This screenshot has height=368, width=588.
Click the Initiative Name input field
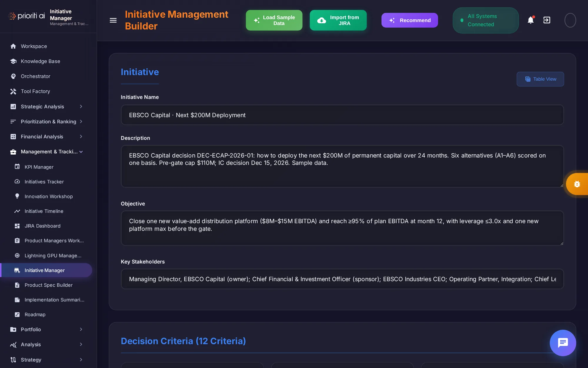pos(342,115)
